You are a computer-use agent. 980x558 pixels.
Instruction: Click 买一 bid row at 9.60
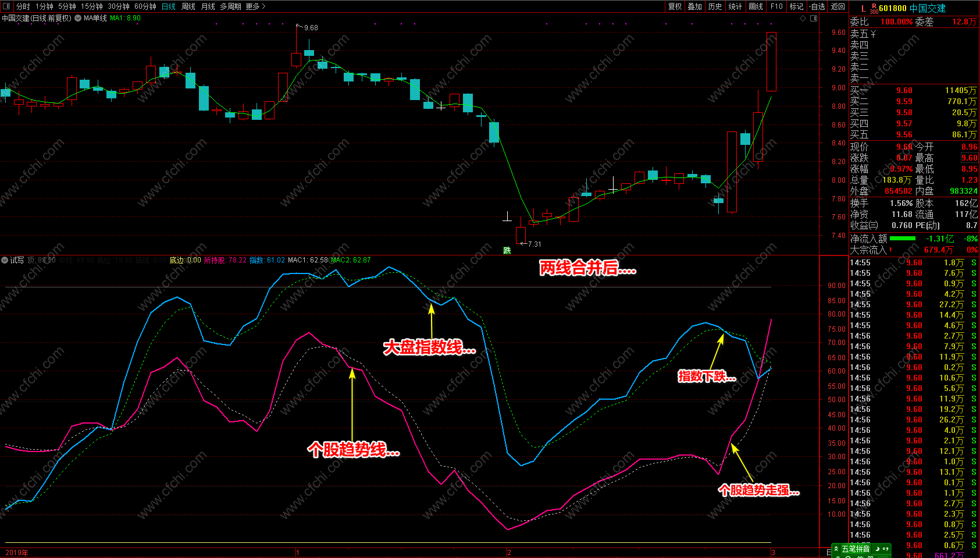point(914,90)
